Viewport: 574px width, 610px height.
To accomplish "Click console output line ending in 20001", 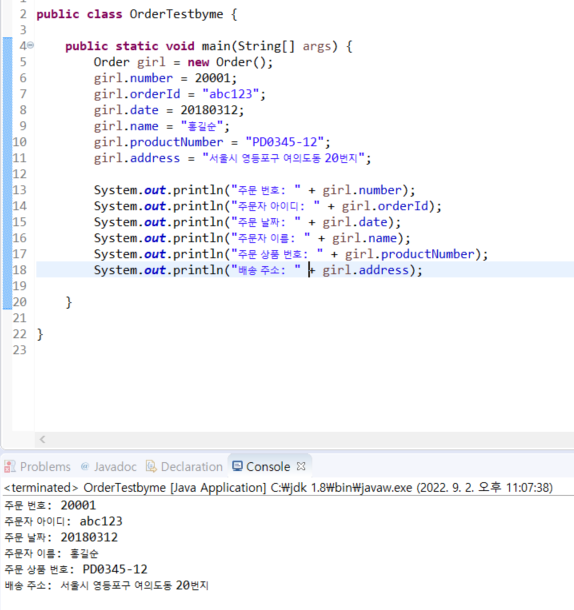I will click(x=50, y=505).
